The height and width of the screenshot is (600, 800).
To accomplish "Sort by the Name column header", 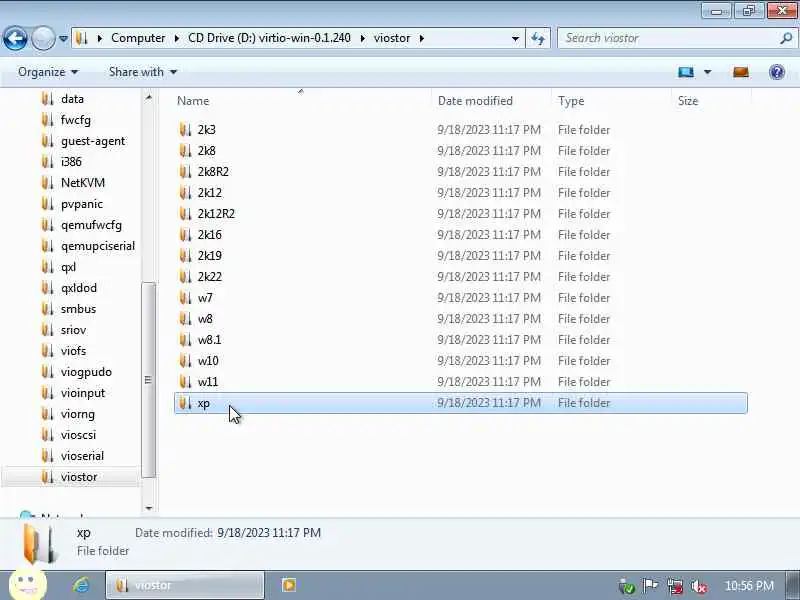I will point(193,101).
